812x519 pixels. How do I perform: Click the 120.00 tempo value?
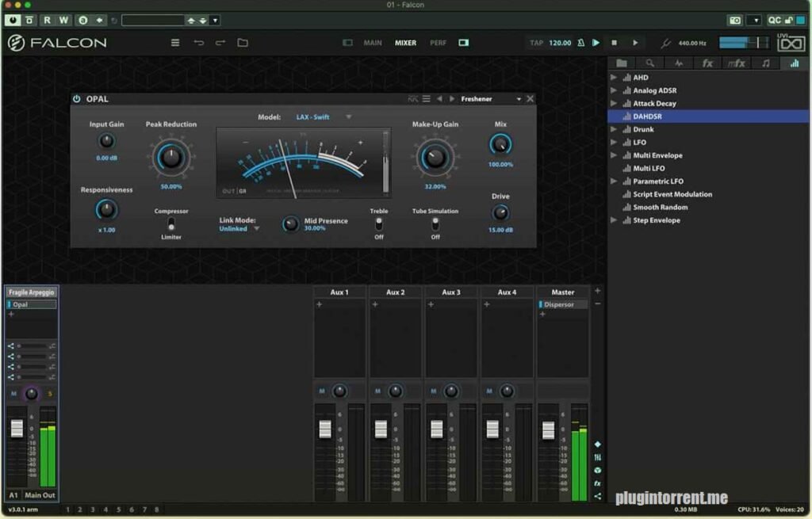[x=560, y=43]
